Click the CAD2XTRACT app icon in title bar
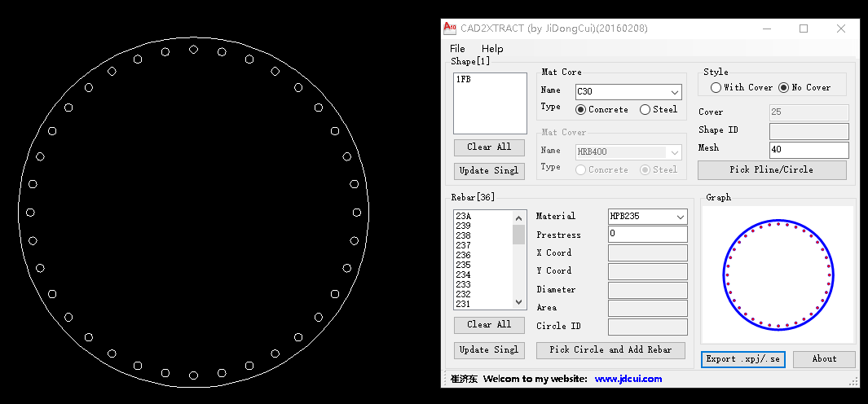This screenshot has width=868, height=404. [x=450, y=28]
